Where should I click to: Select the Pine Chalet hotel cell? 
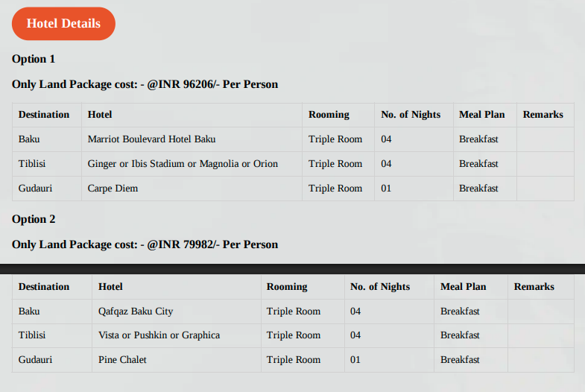(x=177, y=359)
